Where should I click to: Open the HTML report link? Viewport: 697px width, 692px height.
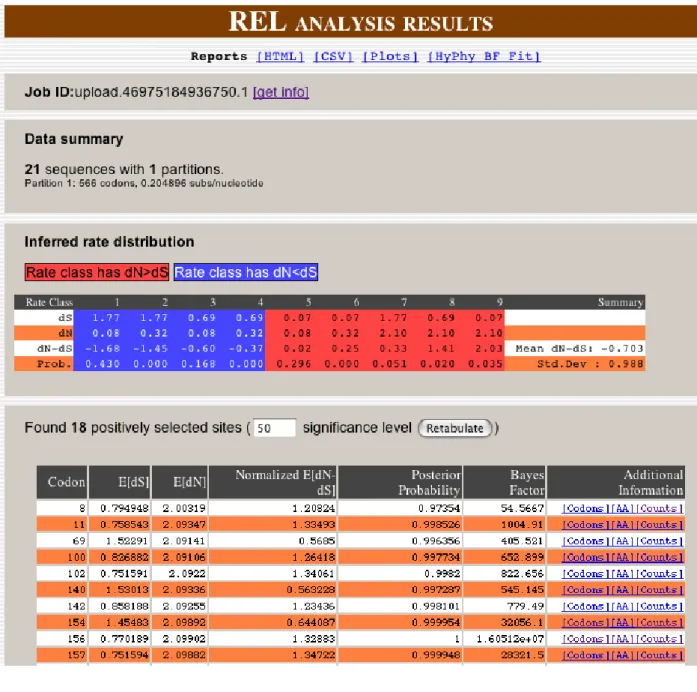[x=280, y=56]
